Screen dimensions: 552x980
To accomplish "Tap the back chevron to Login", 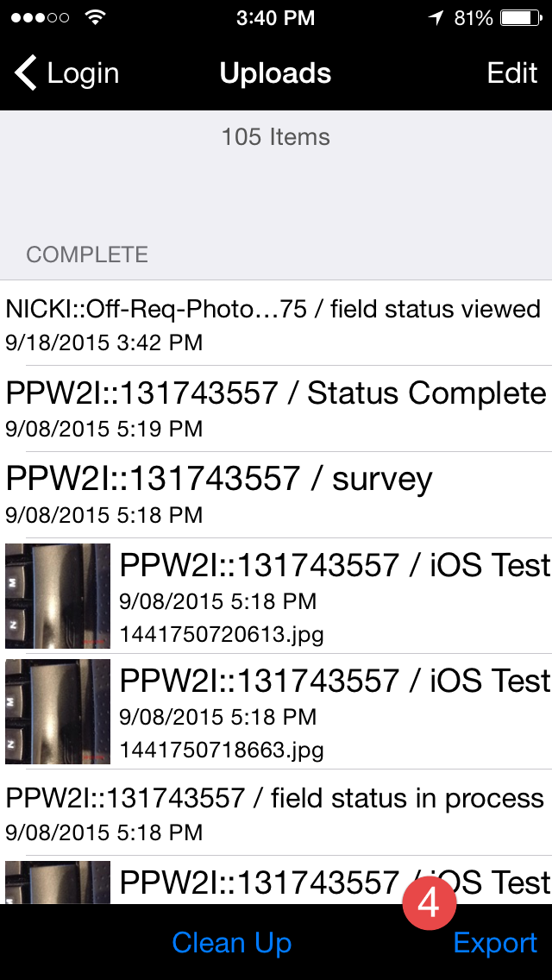I will click(26, 73).
